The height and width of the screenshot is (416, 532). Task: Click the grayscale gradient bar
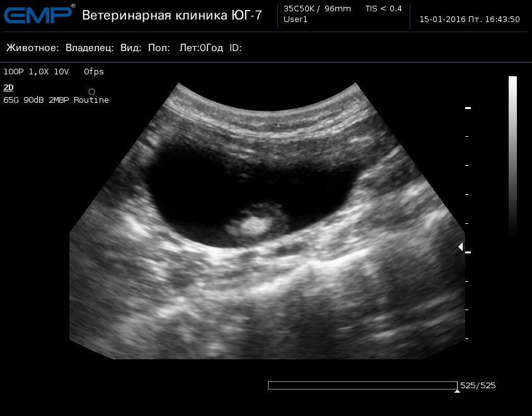click(x=512, y=154)
